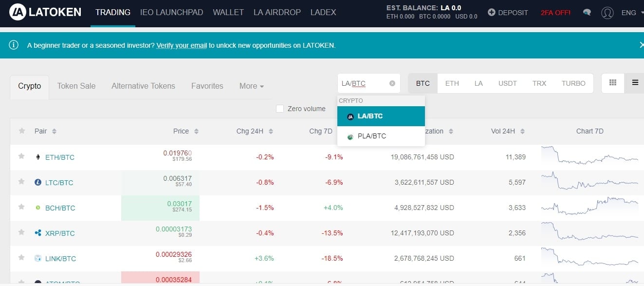Switch to Token Sale tab

[76, 86]
